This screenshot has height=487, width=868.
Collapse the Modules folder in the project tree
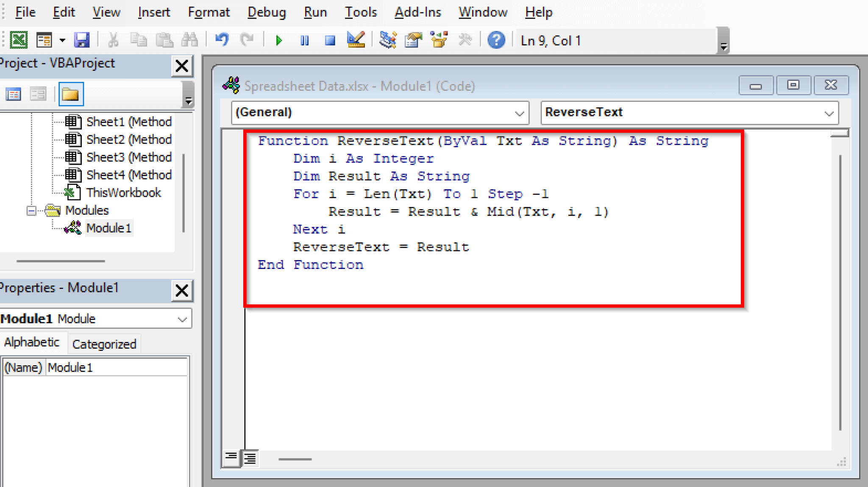click(x=32, y=210)
